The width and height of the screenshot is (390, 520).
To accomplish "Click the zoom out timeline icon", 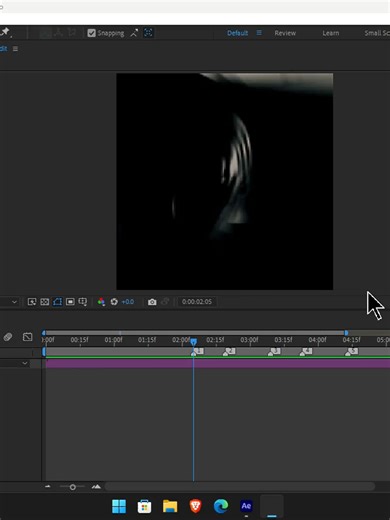I will pos(48,487).
